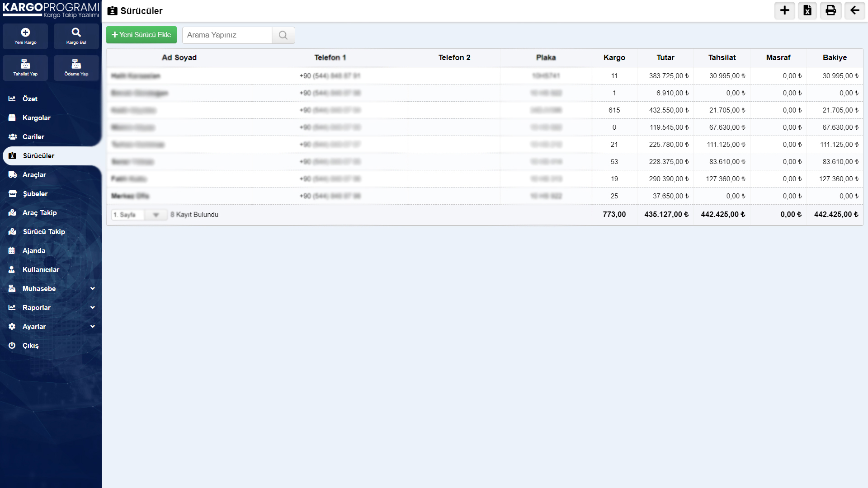Click Yeni Sürücü Ekle button
Image resolution: width=868 pixels, height=488 pixels.
point(142,35)
